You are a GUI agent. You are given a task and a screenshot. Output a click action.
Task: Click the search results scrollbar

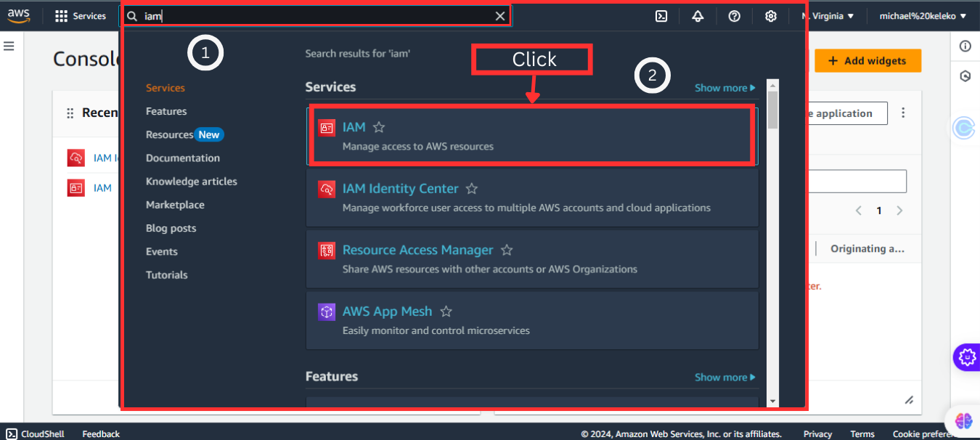tap(772, 110)
